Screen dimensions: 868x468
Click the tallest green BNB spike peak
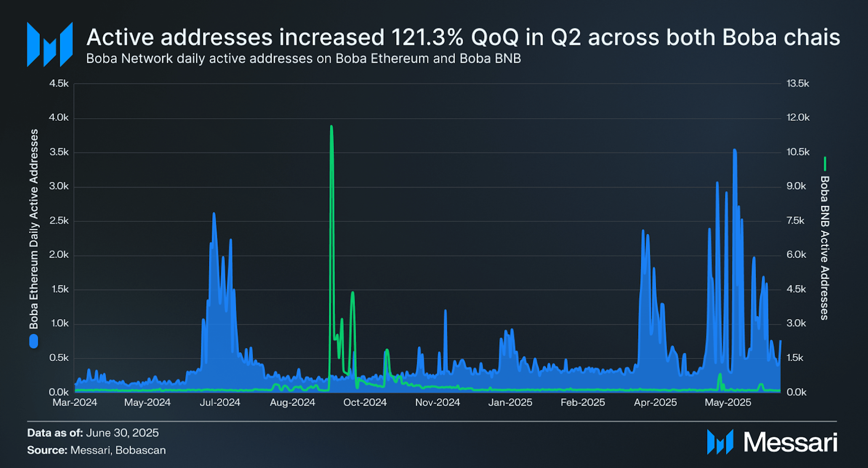(331, 127)
